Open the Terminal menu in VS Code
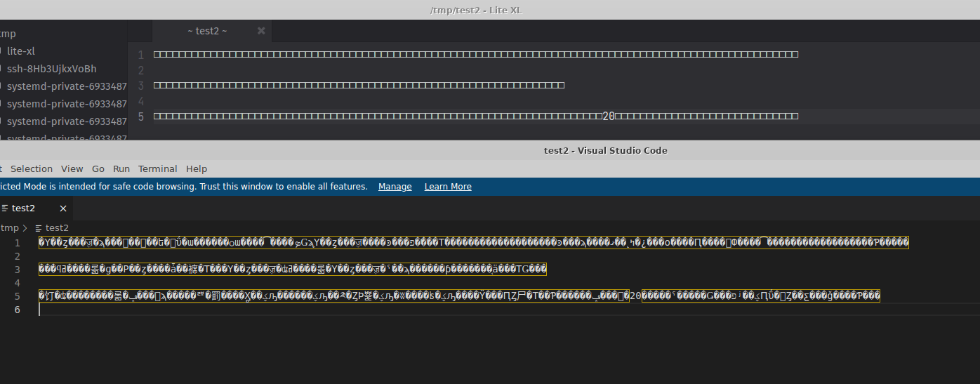The image size is (980, 384). point(158,168)
